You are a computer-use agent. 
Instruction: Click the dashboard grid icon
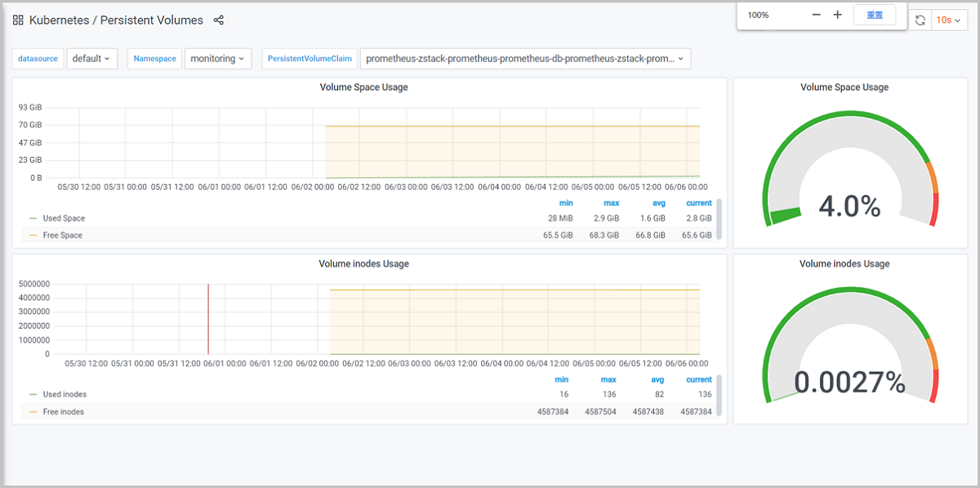point(18,20)
